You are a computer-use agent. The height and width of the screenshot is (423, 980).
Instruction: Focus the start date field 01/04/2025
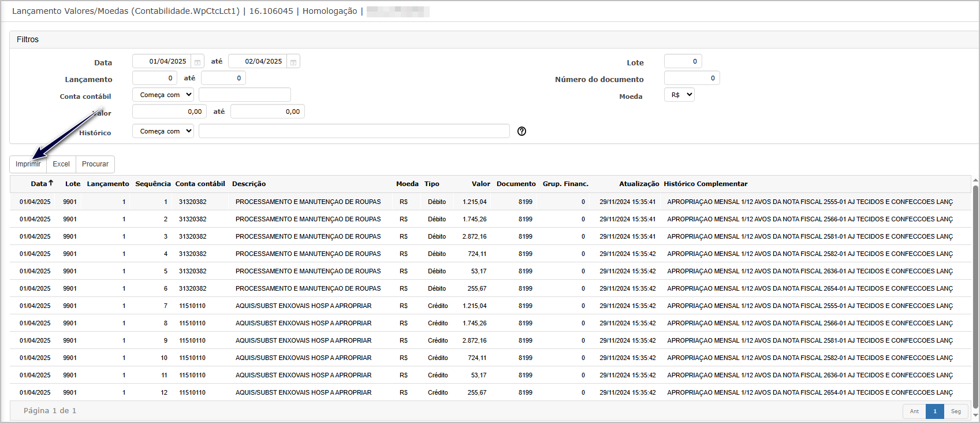click(x=162, y=61)
